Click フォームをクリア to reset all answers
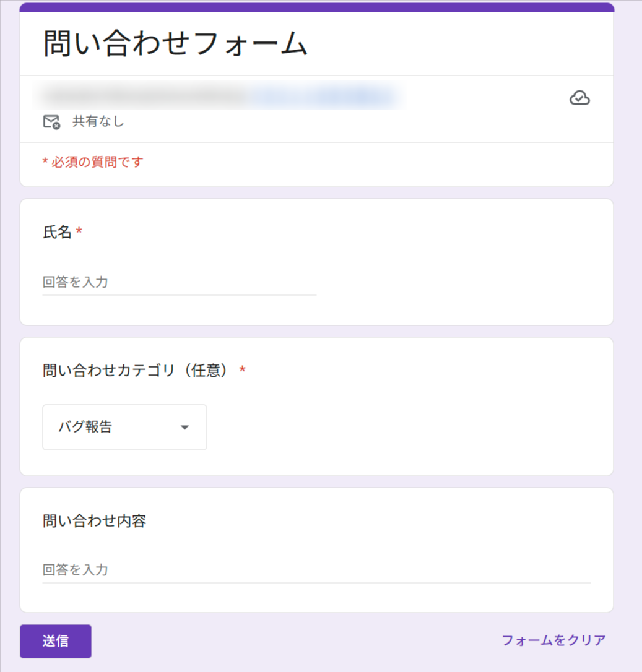 [x=553, y=641]
